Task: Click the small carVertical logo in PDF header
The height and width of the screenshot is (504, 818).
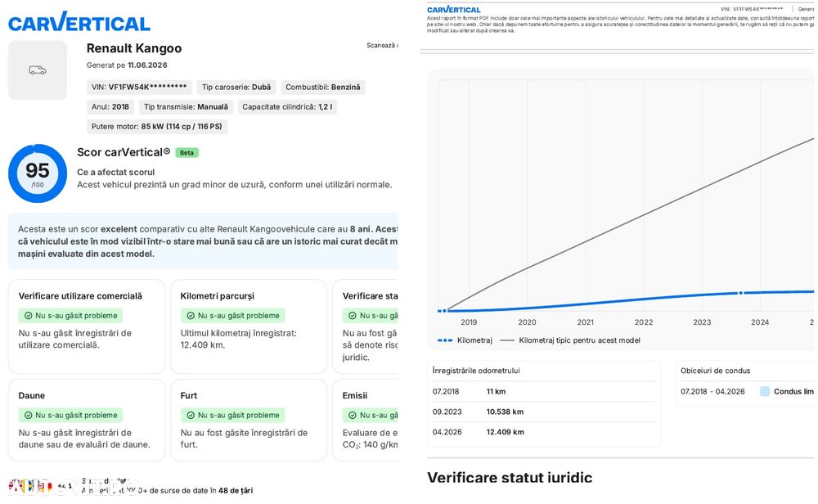Action: pos(453,9)
